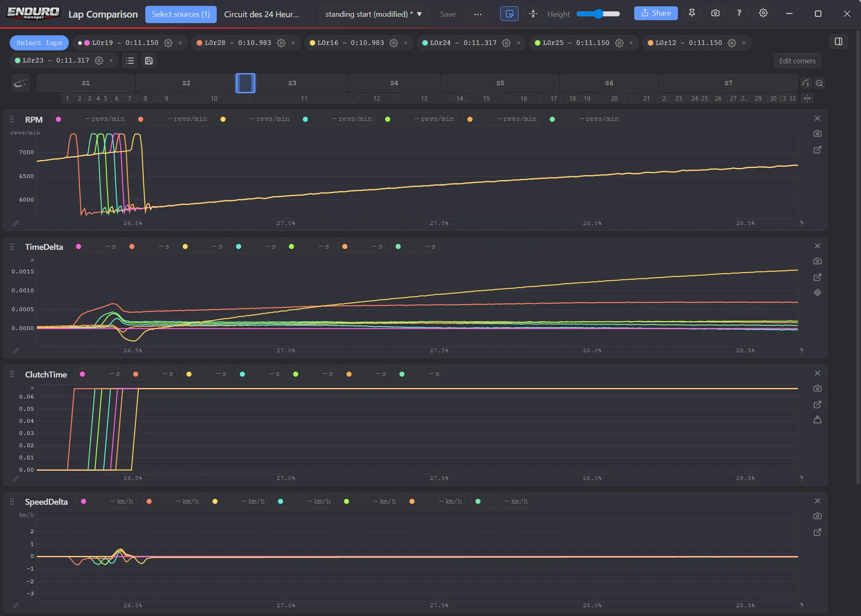Select sector S7 in track bar
The width and height of the screenshot is (861, 616).
pyautogui.click(x=728, y=83)
